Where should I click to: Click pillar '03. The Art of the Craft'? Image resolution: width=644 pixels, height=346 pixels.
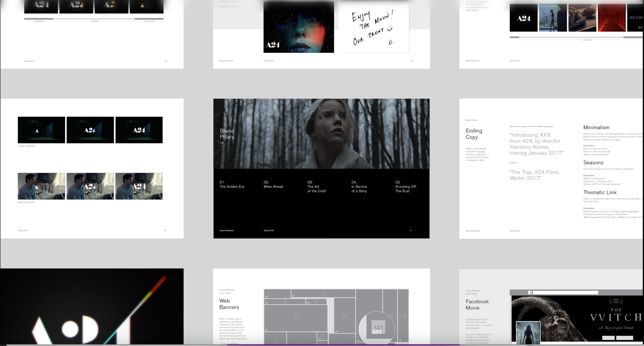click(x=317, y=187)
